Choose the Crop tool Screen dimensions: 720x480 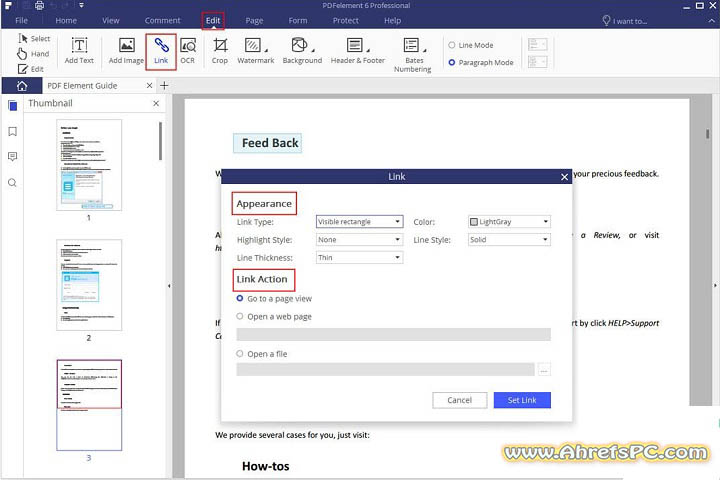[x=220, y=51]
